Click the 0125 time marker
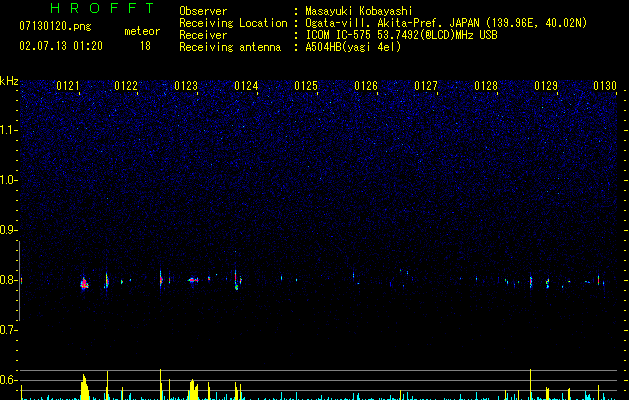This screenshot has width=629, height=400. click(306, 86)
